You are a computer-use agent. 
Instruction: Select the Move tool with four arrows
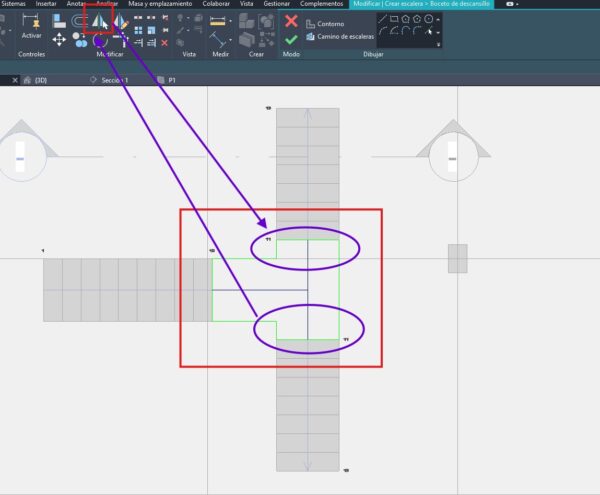[x=59, y=39]
